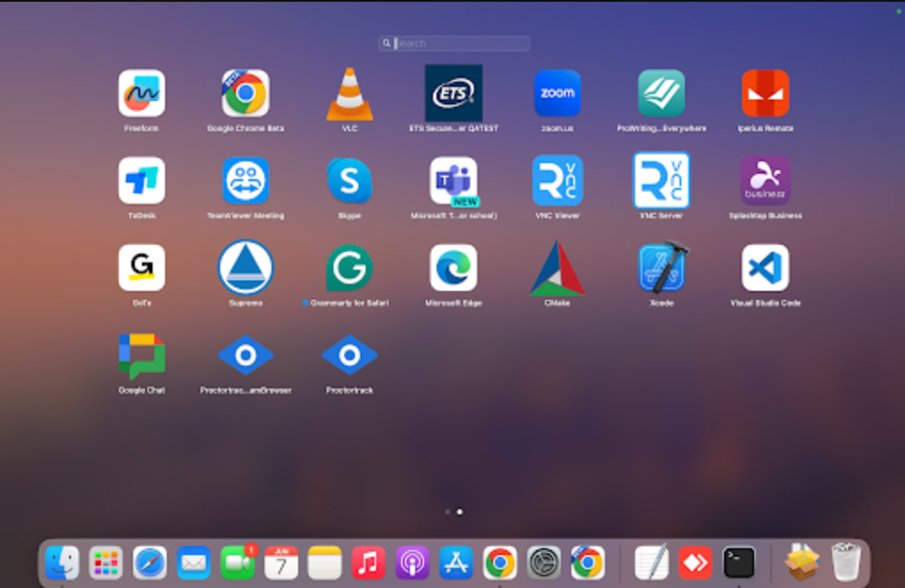Open Finder from the Dock

pyautogui.click(x=62, y=562)
